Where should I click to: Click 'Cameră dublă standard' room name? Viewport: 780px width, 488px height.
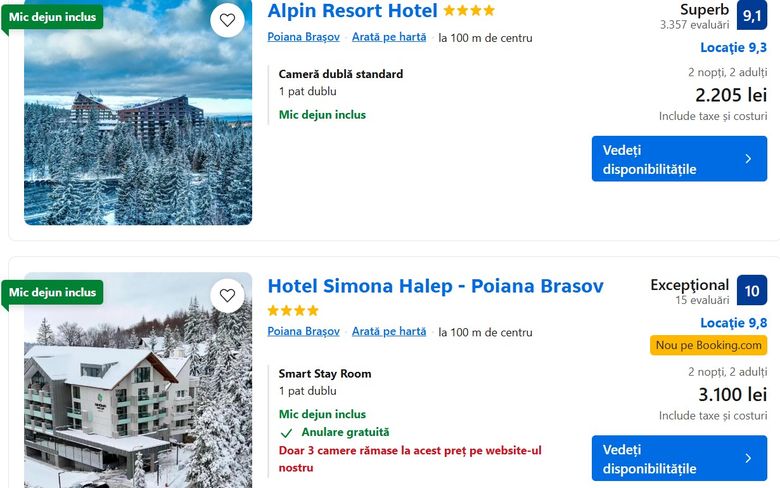tap(341, 74)
